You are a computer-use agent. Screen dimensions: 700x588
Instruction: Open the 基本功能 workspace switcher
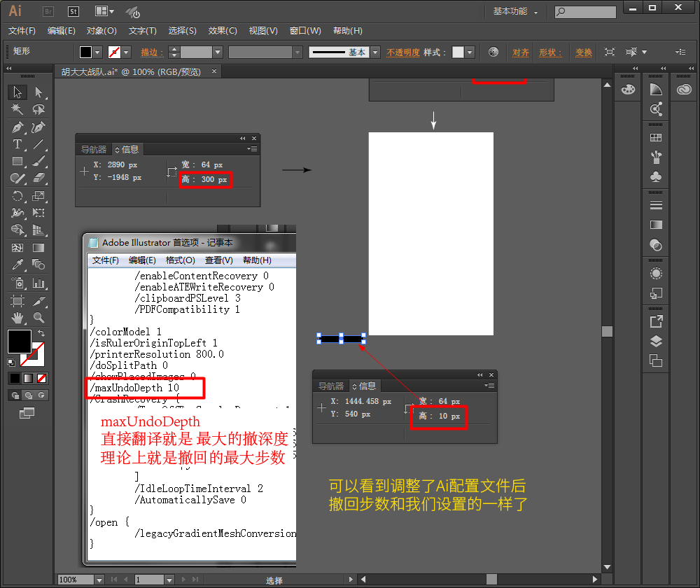coord(515,11)
